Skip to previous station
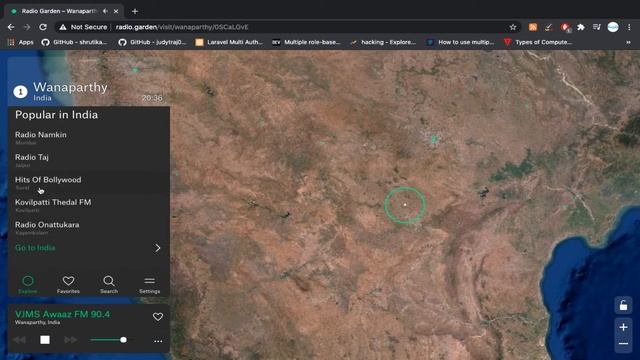 [x=19, y=340]
